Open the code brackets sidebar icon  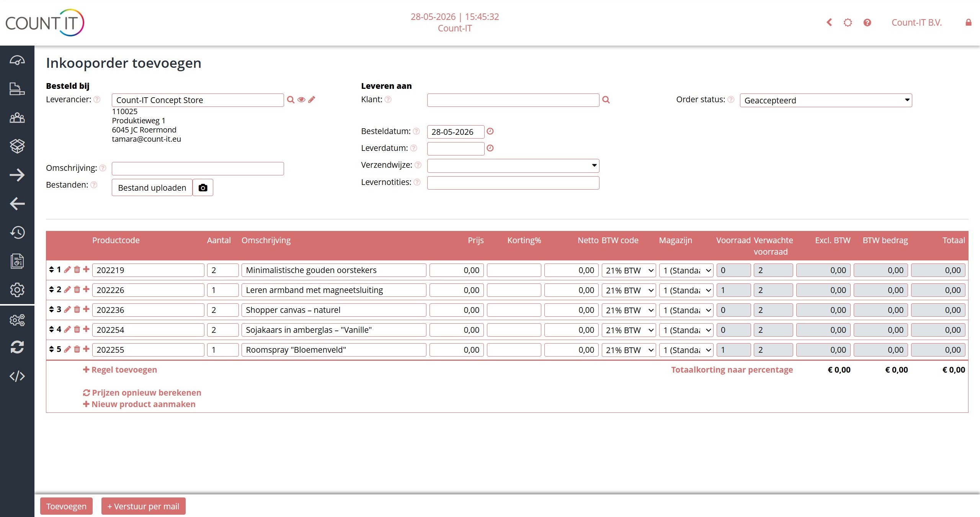[17, 376]
